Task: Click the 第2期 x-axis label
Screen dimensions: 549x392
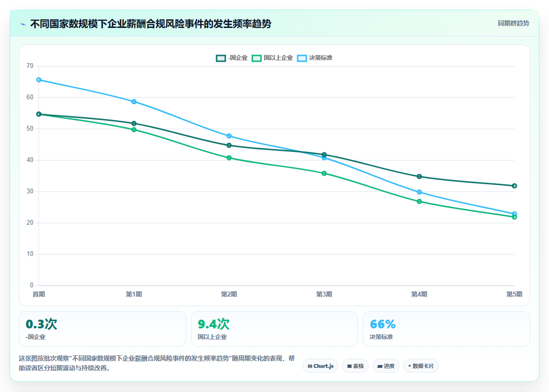Action: [x=229, y=294]
